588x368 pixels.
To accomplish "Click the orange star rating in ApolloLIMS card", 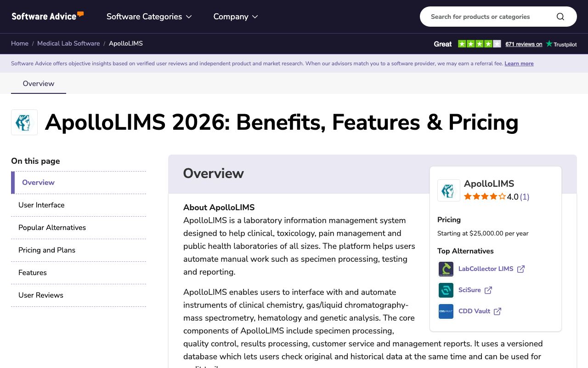I will (x=485, y=197).
